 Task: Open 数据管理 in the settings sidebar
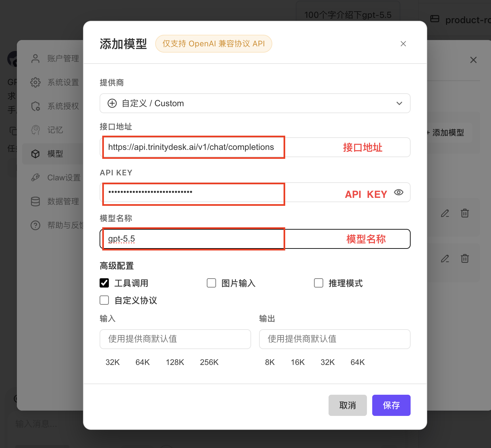coord(53,202)
